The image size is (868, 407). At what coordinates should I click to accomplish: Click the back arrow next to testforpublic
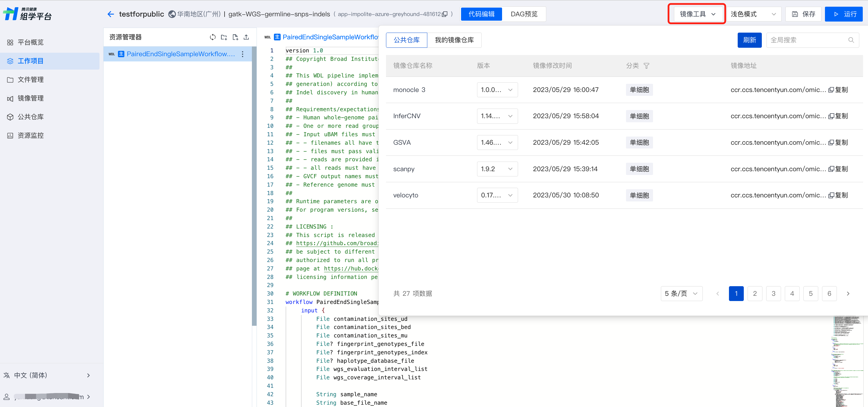click(x=111, y=14)
